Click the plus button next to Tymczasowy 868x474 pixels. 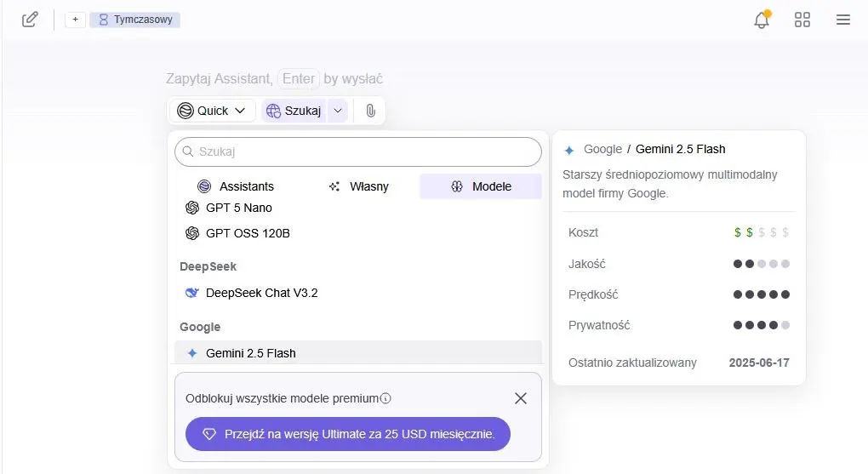[75, 20]
